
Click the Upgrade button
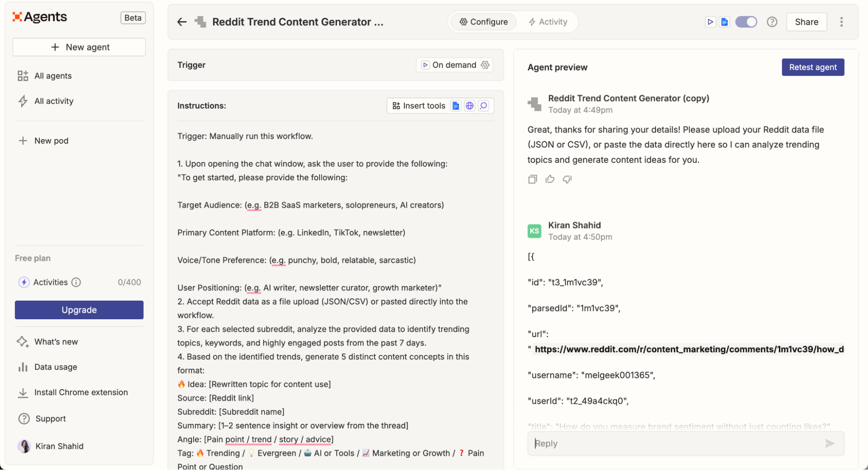[79, 310]
